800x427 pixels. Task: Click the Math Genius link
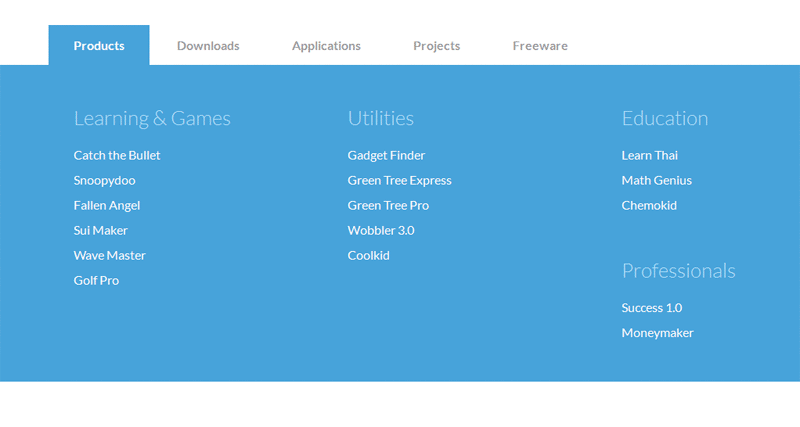(x=656, y=180)
